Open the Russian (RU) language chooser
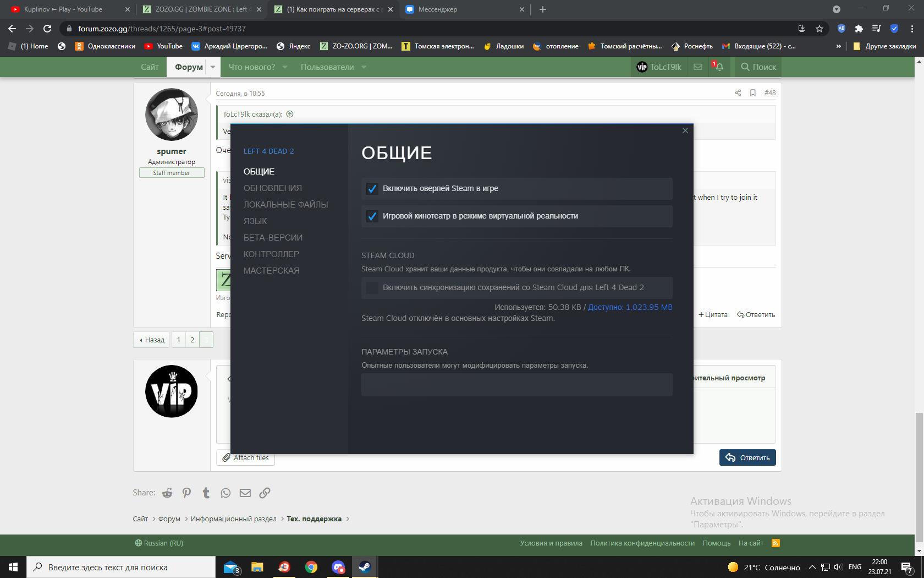The height and width of the screenshot is (578, 924). (x=159, y=543)
